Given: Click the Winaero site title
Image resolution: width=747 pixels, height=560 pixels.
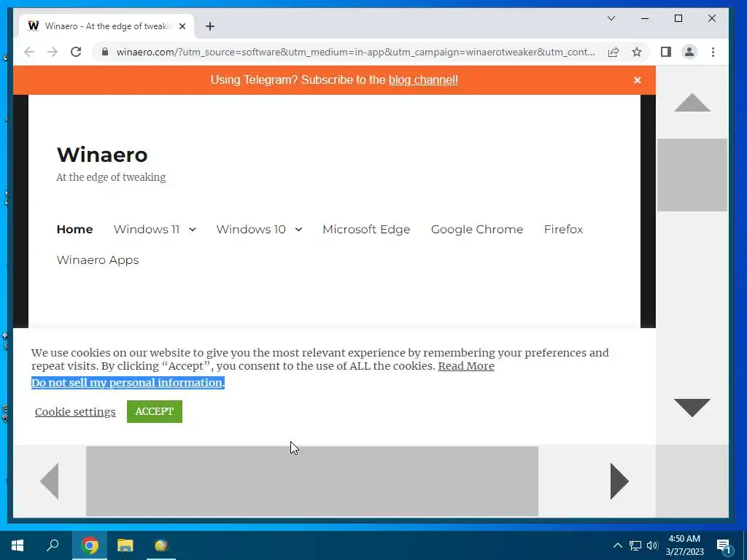Looking at the screenshot, I should tap(102, 155).
